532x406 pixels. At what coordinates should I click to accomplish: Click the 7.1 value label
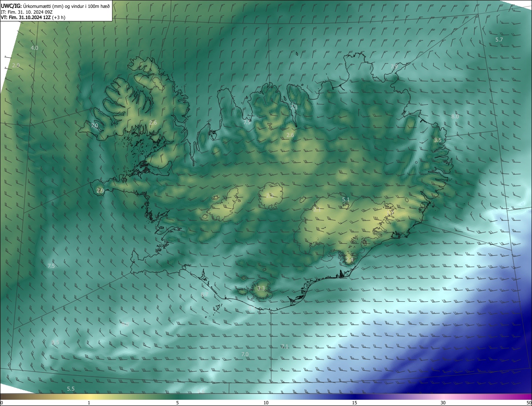[x=284, y=346]
